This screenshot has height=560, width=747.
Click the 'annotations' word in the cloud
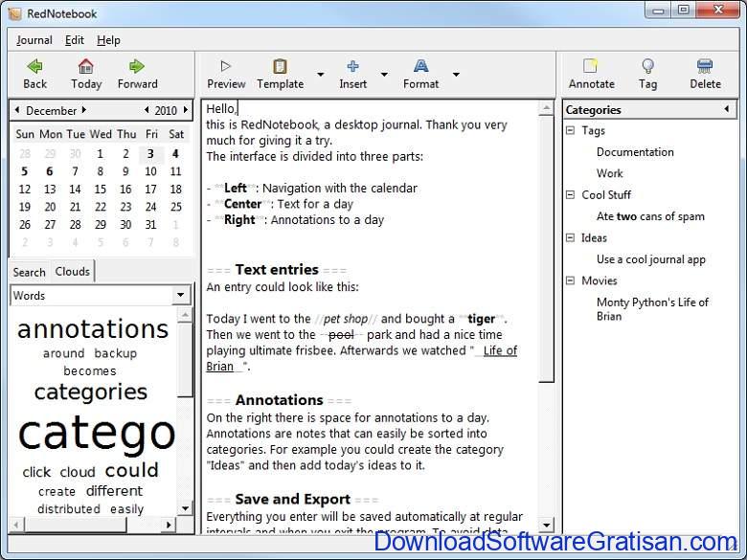tap(93, 329)
